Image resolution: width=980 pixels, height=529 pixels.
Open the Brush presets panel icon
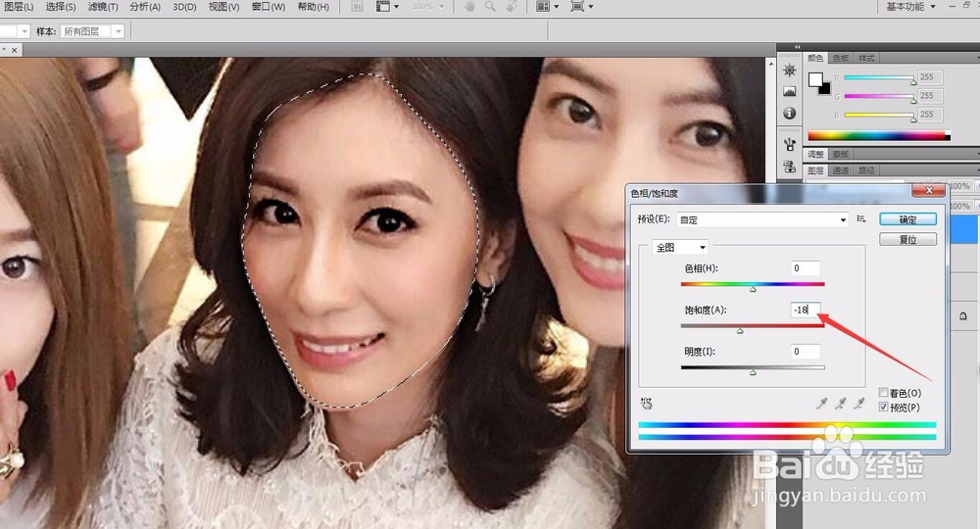click(789, 144)
